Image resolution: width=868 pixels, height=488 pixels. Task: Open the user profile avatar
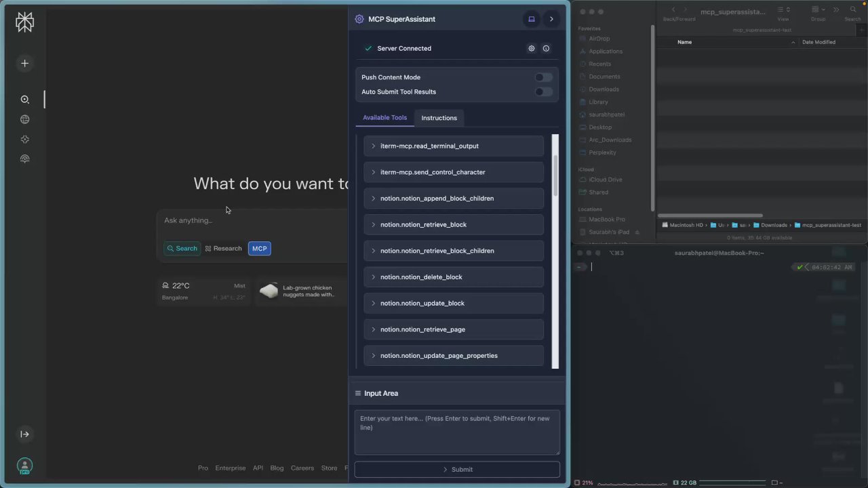24,466
